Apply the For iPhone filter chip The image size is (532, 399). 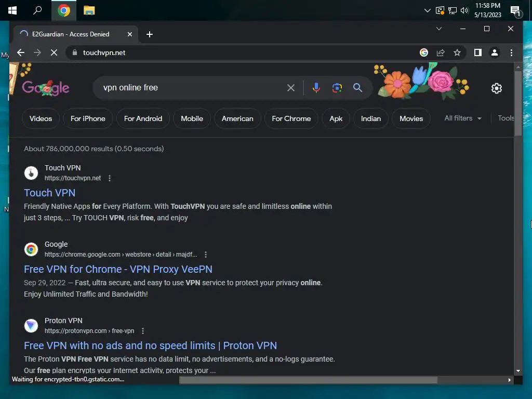88,118
